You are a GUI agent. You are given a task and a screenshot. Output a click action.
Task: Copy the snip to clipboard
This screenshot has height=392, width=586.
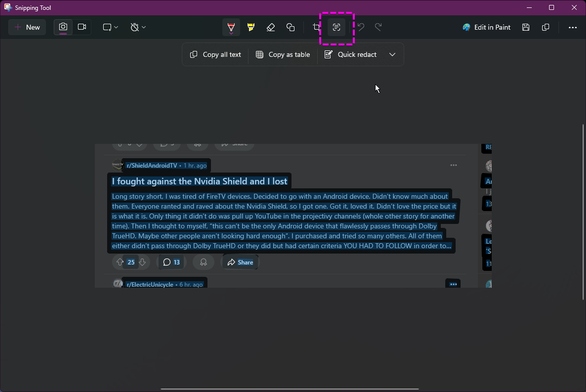point(546,27)
